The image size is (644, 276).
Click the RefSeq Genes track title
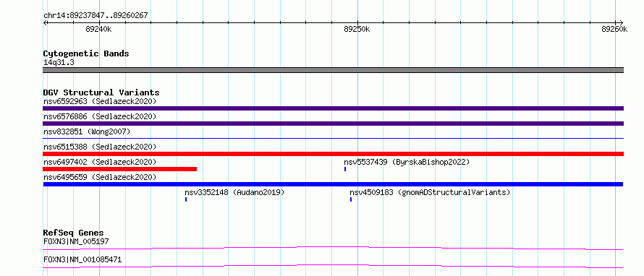[x=73, y=233]
